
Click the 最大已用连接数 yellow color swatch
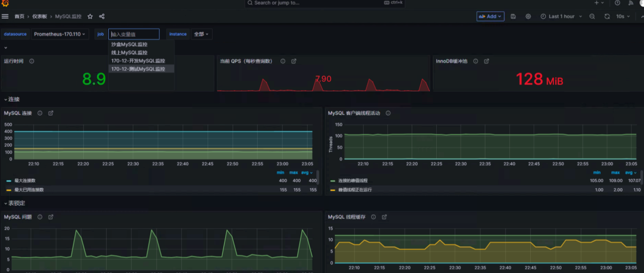coord(9,190)
